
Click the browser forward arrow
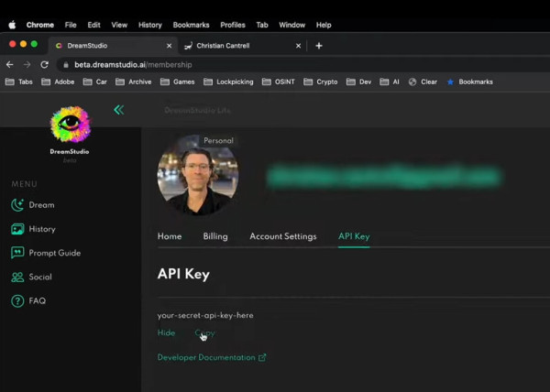click(x=27, y=65)
